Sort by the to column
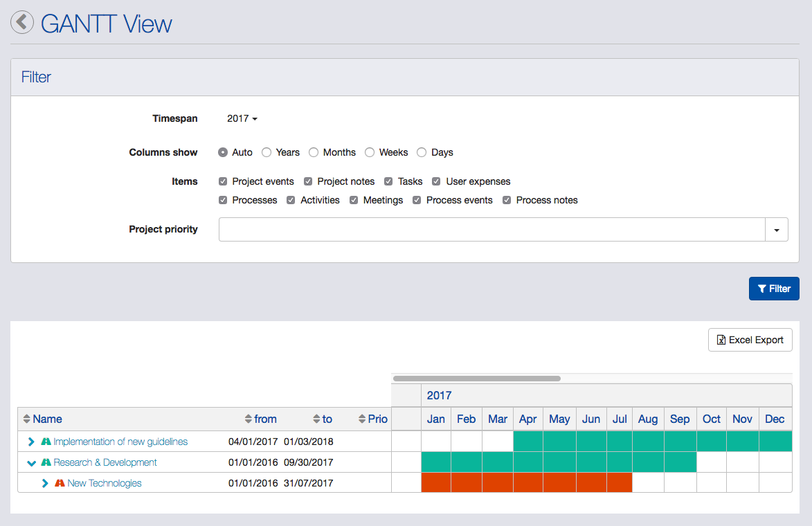The height and width of the screenshot is (526, 812). point(323,419)
